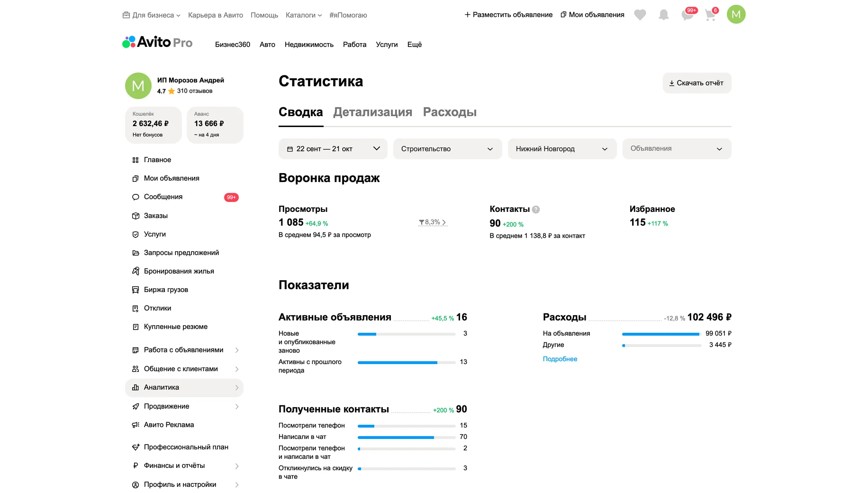The image size is (868, 493).
Task: Open the Ещё navigation menu
Action: click(x=415, y=45)
